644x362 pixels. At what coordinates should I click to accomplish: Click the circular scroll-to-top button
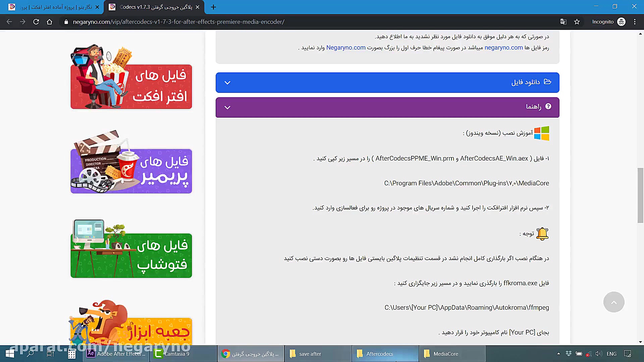click(x=614, y=302)
